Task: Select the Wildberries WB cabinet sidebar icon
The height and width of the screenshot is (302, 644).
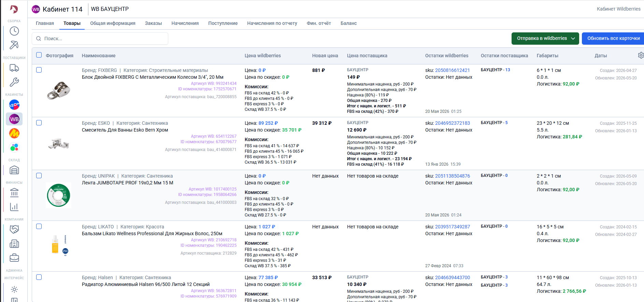Action: pyautogui.click(x=14, y=119)
